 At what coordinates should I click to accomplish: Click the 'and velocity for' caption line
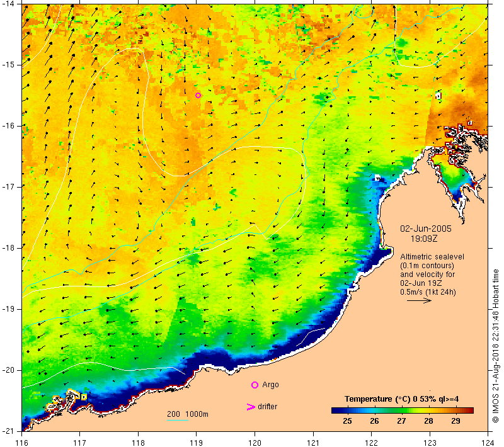(428, 274)
